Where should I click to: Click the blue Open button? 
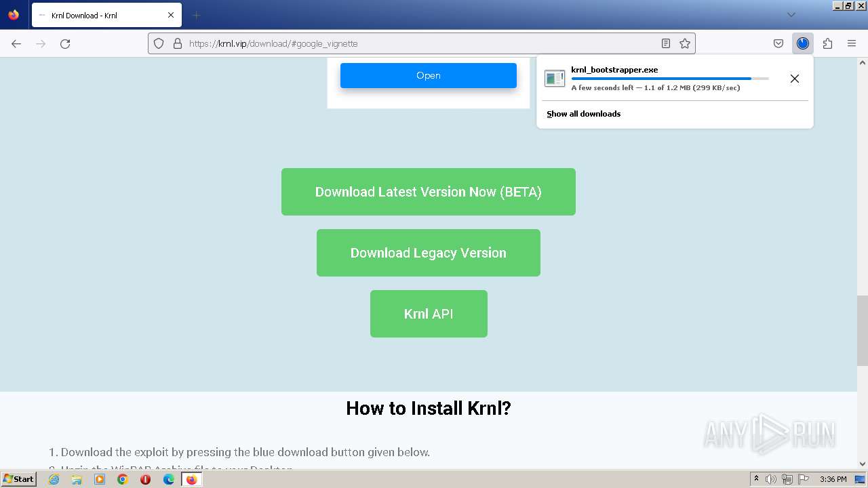point(429,75)
